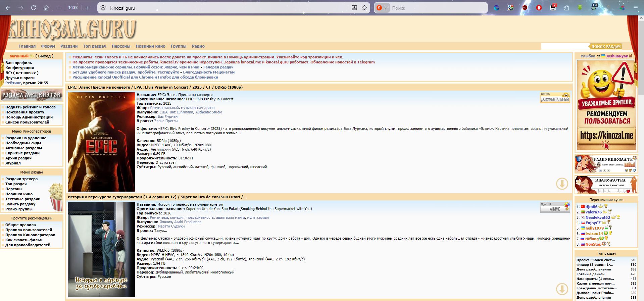Click the red Opera-style extension icon
Screen dimensions: 644x301
point(539,8)
